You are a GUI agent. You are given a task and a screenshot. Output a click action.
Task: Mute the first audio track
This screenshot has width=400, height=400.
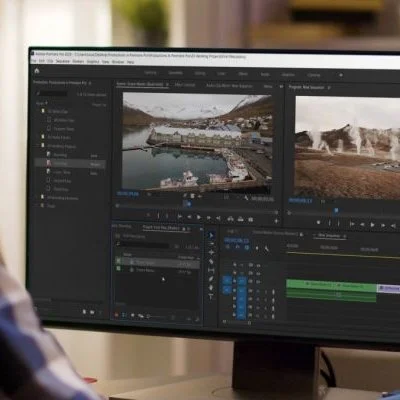click(258, 291)
